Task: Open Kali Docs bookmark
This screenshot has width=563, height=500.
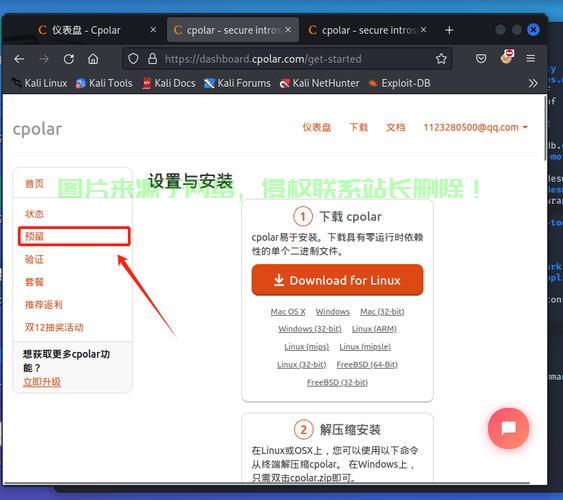Action: tap(169, 83)
